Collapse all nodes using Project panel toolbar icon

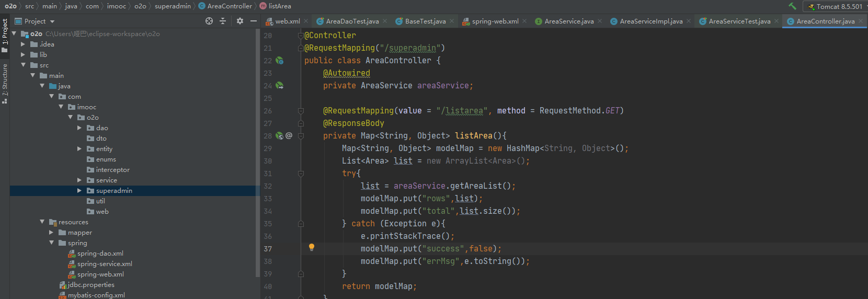pyautogui.click(x=223, y=21)
